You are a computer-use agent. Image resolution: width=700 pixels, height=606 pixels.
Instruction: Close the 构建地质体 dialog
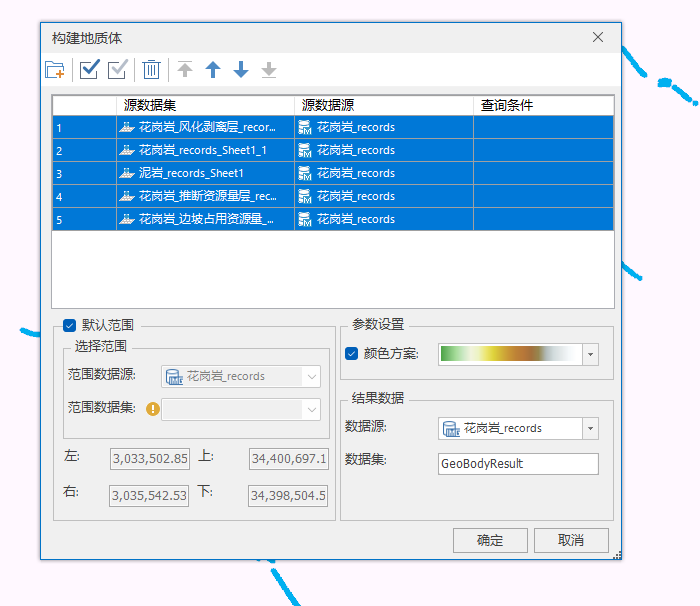598,37
